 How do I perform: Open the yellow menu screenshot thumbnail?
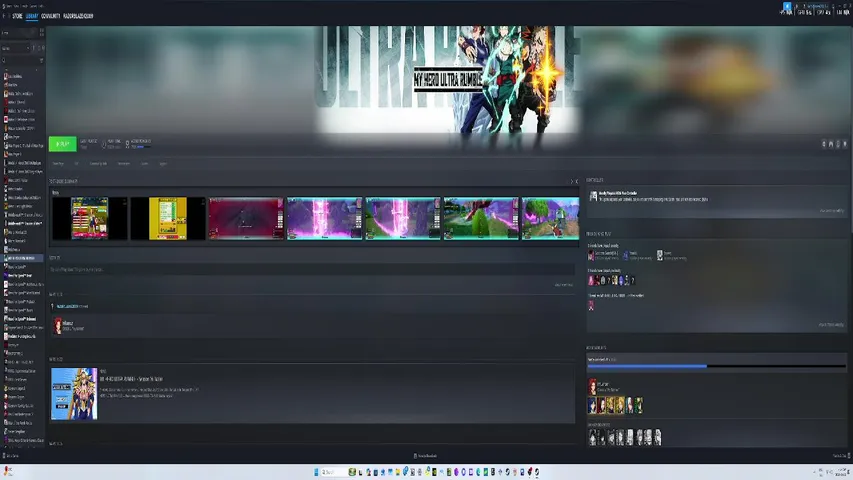(168, 218)
